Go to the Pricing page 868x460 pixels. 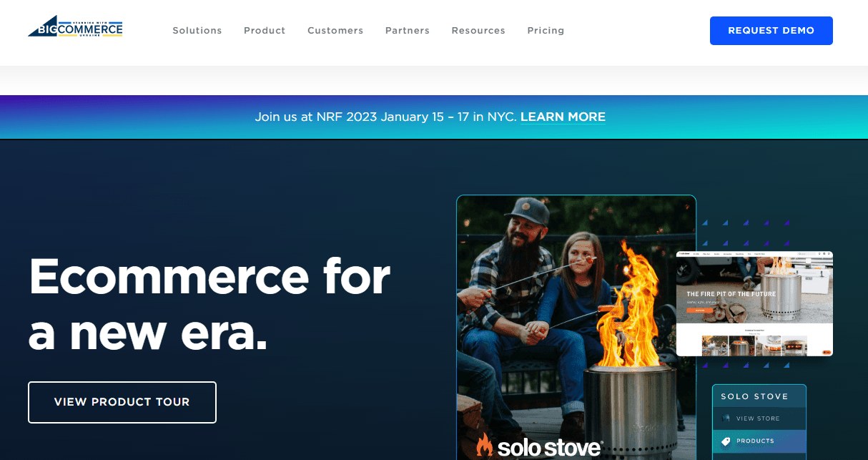[x=546, y=31]
